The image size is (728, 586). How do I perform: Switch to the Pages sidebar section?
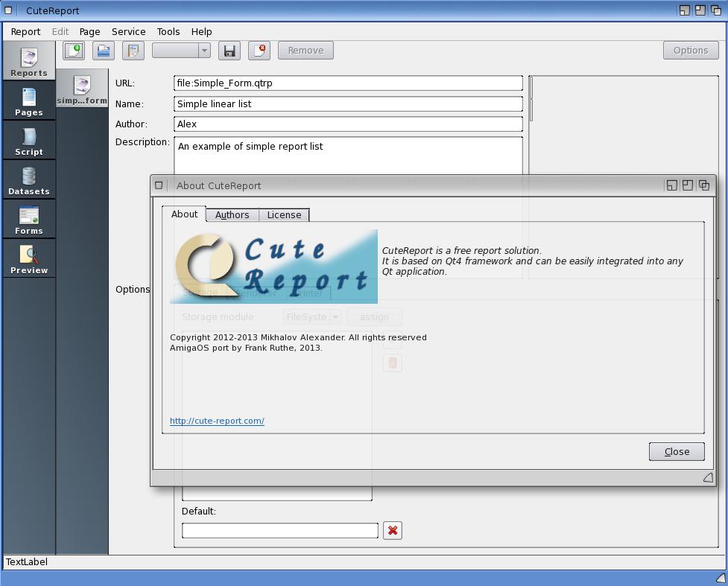[29, 101]
